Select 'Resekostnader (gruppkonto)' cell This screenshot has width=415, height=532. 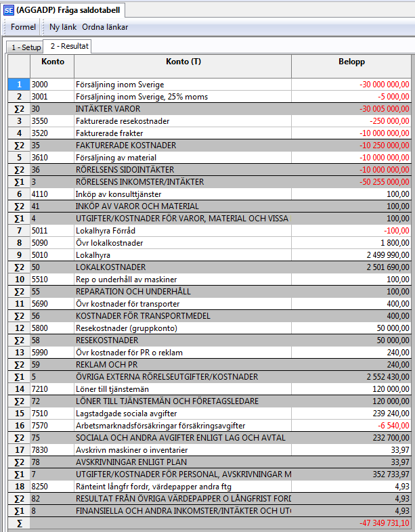tap(183, 328)
